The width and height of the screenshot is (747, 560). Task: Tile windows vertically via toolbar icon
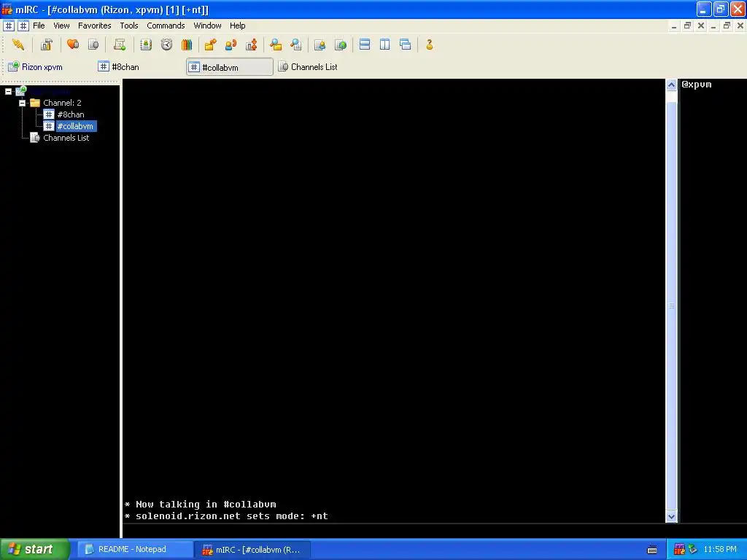(385, 44)
